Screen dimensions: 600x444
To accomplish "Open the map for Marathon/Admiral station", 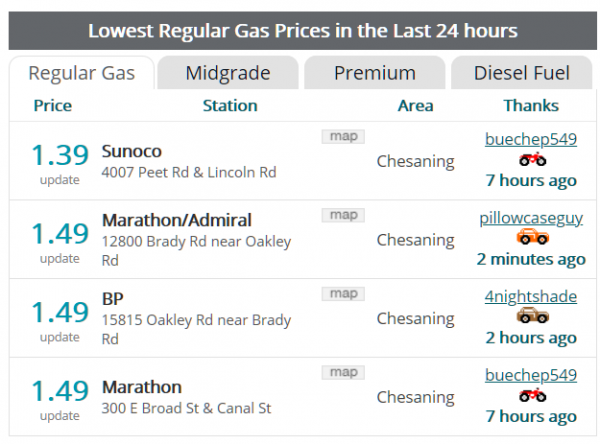I will (x=343, y=215).
